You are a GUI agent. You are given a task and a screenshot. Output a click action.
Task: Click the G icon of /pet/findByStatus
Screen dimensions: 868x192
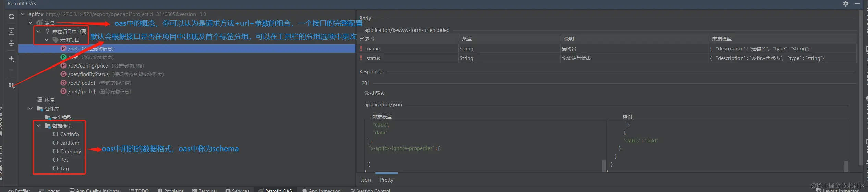click(63, 74)
